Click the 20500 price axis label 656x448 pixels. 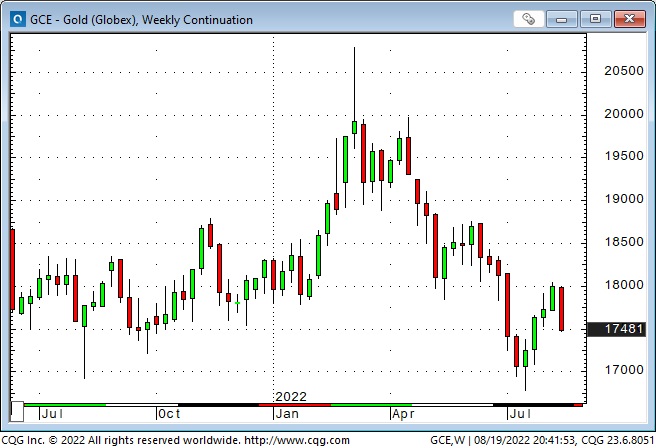click(x=624, y=71)
